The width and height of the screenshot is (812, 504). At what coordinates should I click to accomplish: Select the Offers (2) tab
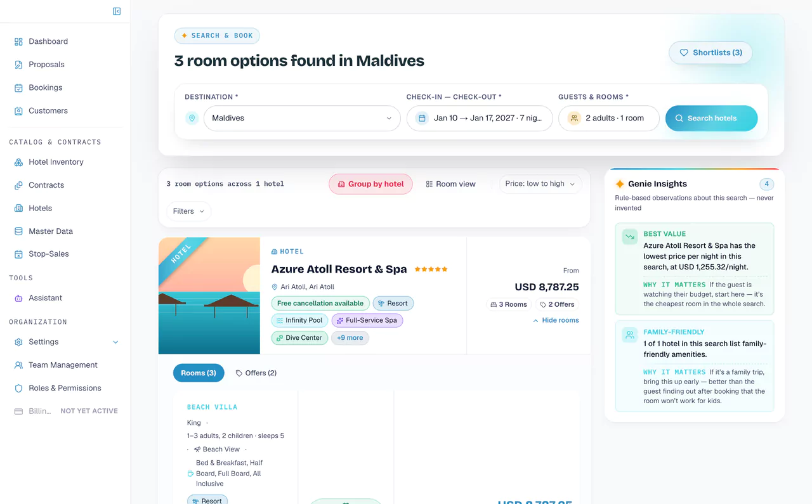(x=256, y=373)
